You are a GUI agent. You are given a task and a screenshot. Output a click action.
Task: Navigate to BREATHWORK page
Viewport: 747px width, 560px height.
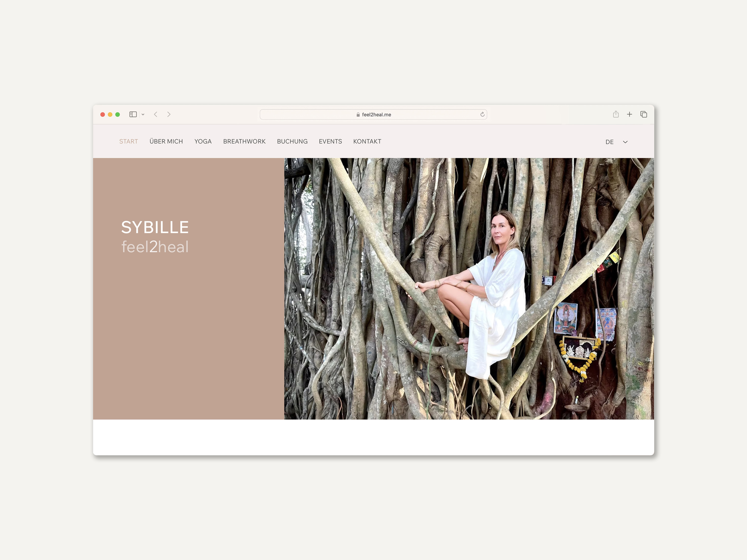(x=244, y=141)
